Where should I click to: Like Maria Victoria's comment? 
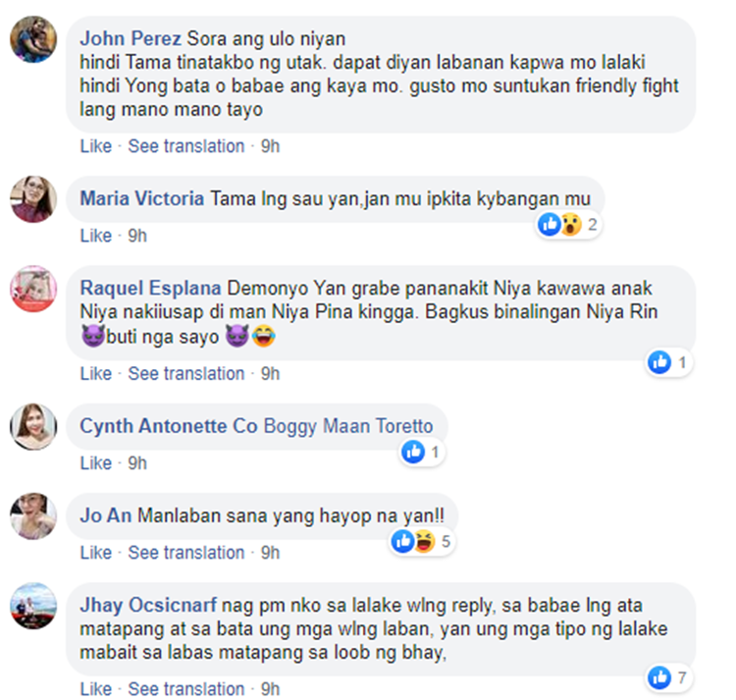96,236
